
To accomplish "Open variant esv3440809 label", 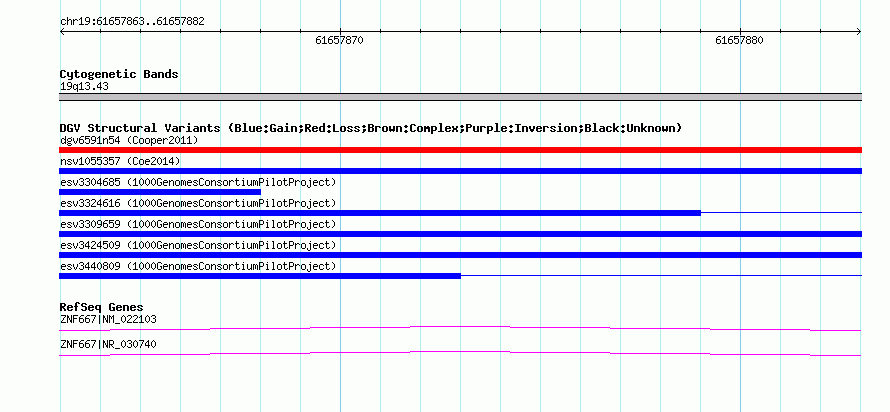I will click(198, 266).
